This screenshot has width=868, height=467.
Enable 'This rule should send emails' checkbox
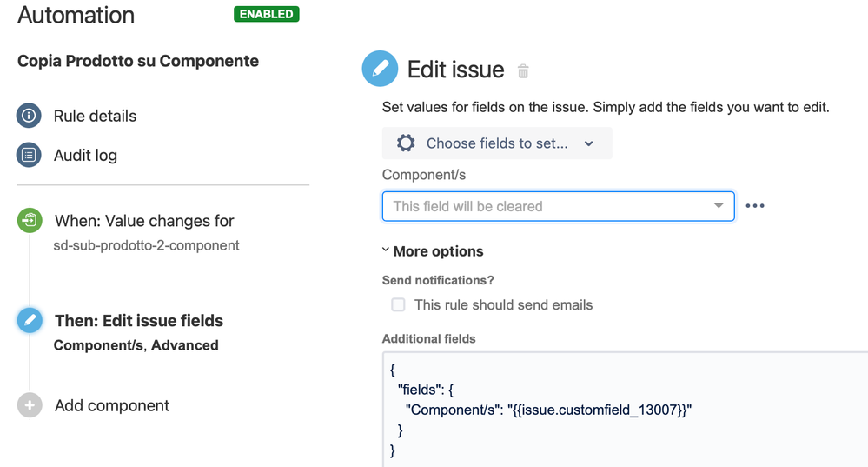click(398, 304)
